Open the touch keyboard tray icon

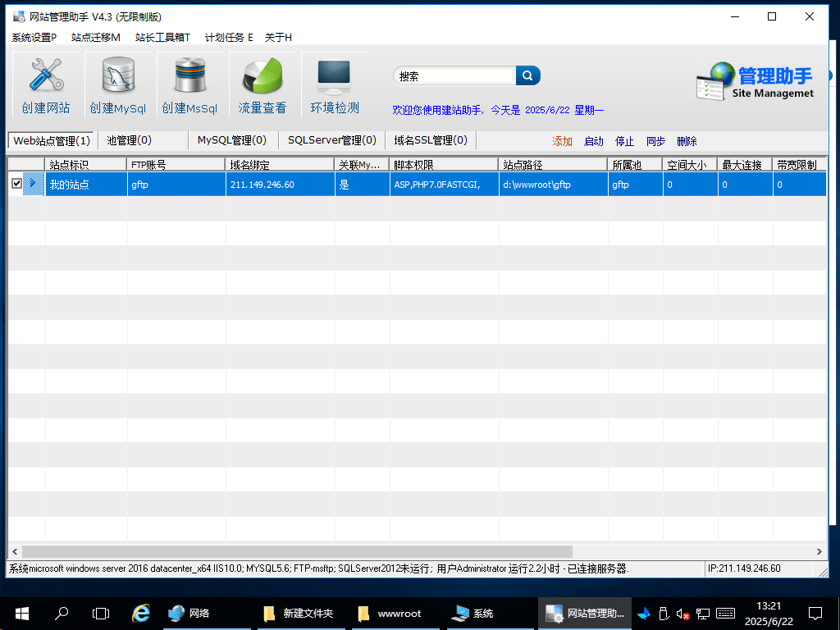(x=725, y=614)
